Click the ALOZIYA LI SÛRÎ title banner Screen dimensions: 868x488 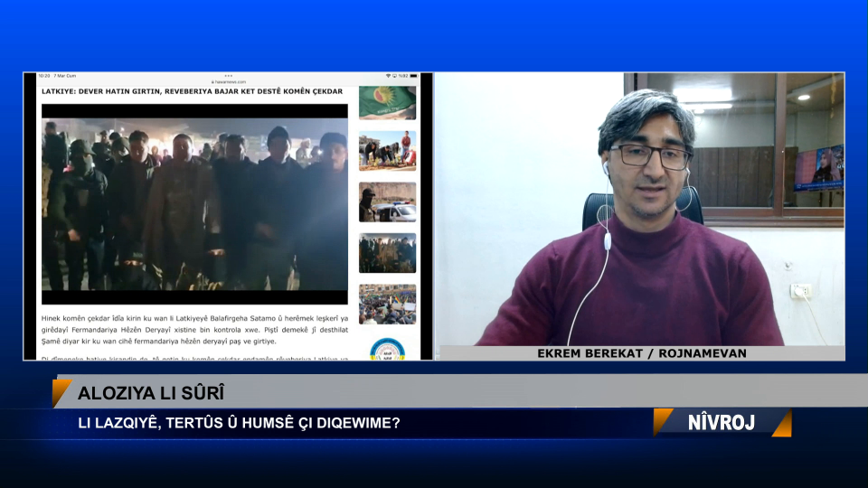151,393
